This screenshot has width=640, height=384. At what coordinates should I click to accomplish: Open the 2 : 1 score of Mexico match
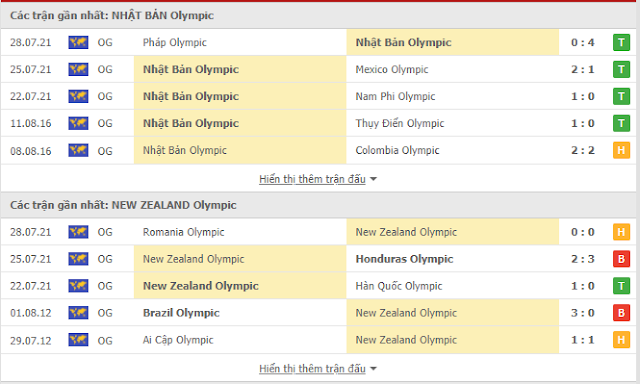(582, 69)
